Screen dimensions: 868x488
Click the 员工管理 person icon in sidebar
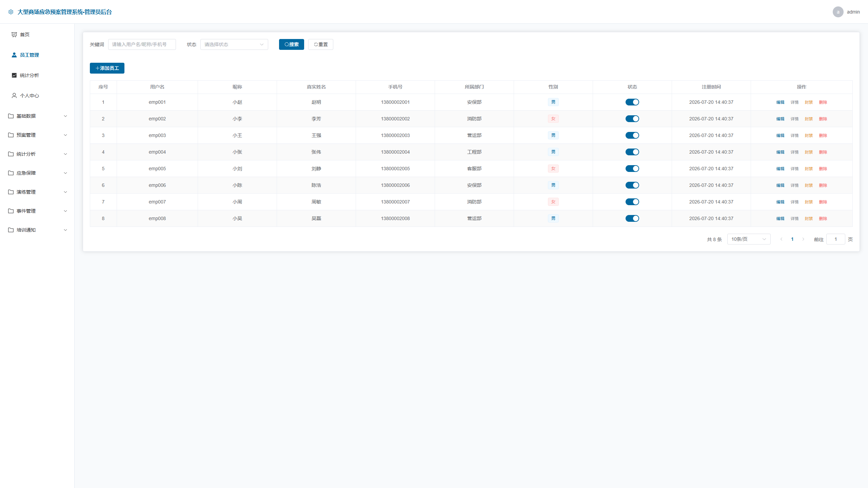click(14, 55)
